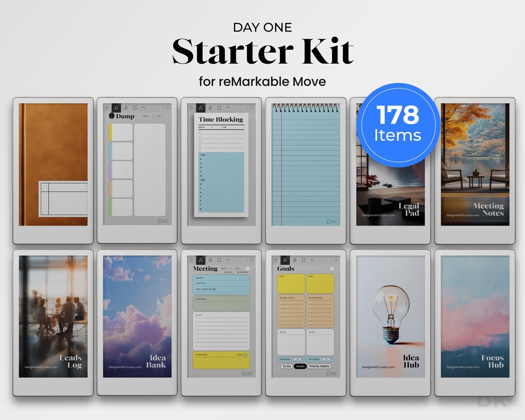Screen dimensions: 525x420
Task: Close the Dump page using the X icon
Action: (167, 108)
